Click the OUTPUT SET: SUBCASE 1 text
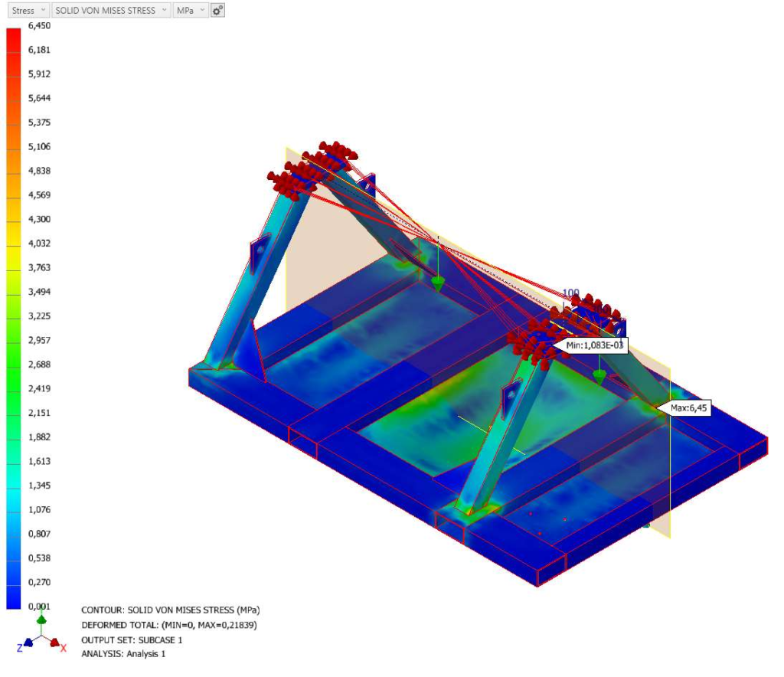The width and height of the screenshot is (784, 677). [132, 639]
